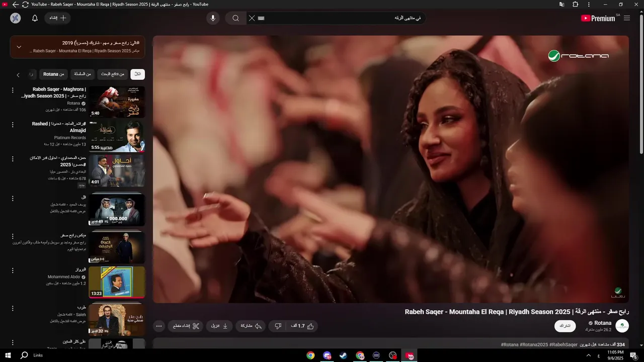The image size is (644, 362).
Task: Open Rotana channel name below video
Action: tap(603, 323)
